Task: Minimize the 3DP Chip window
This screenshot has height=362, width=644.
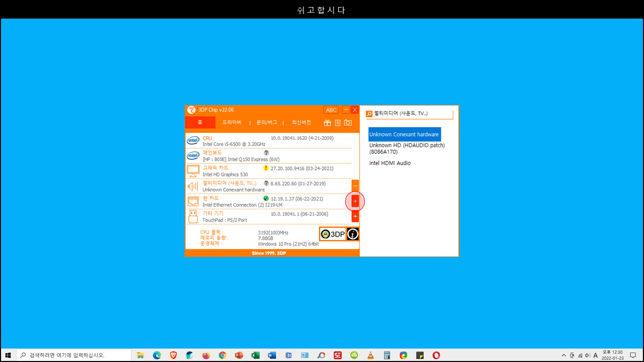Action: [346, 110]
